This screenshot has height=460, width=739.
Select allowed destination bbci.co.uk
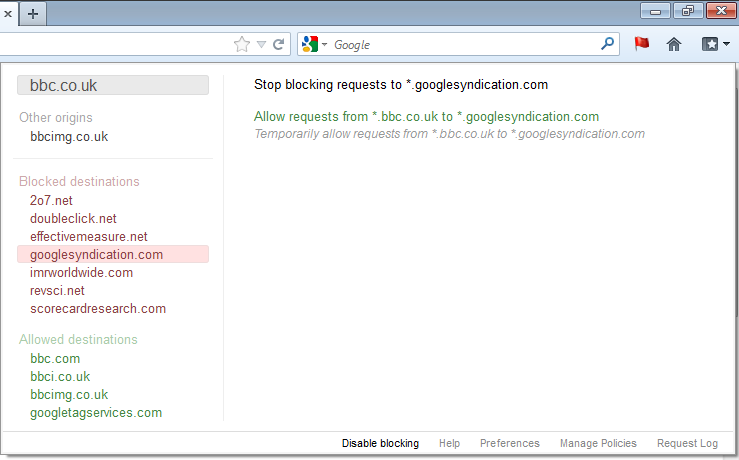point(60,376)
